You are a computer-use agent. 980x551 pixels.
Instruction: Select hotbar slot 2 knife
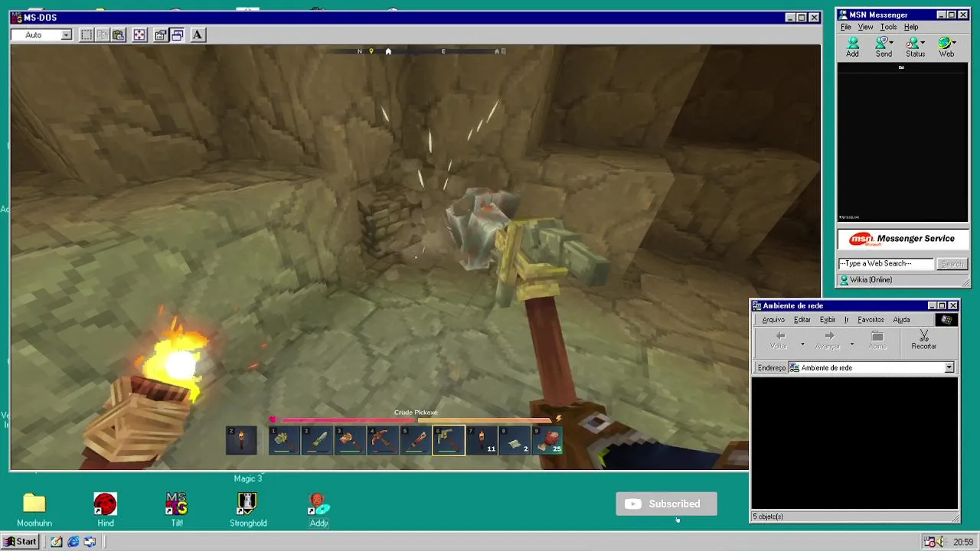pos(316,440)
